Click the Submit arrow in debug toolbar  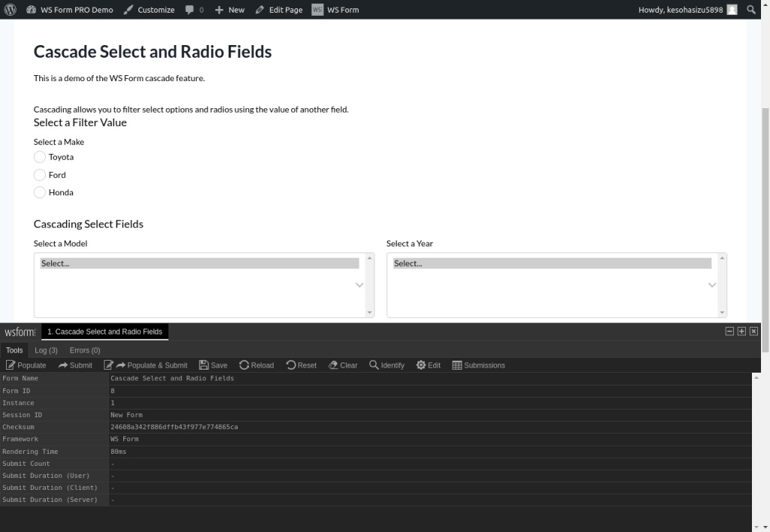pos(63,365)
